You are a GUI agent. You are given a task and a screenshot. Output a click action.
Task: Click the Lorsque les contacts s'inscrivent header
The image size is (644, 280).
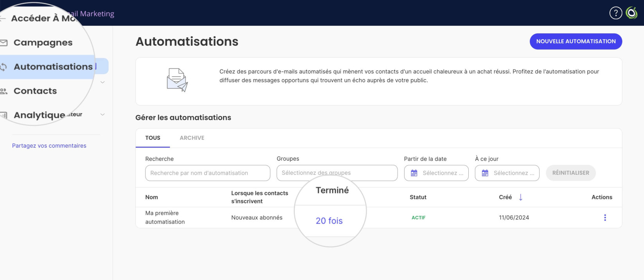[x=260, y=197]
